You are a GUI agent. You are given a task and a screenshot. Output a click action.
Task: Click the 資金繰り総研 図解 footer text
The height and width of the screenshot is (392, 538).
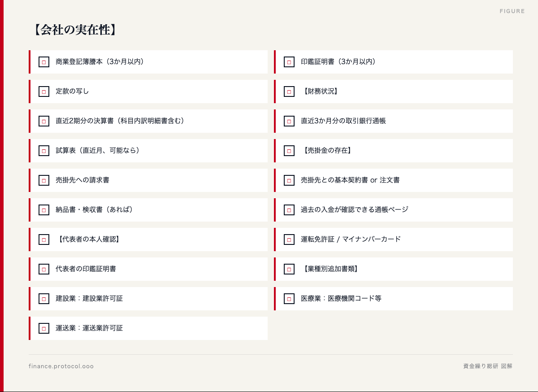(488, 366)
